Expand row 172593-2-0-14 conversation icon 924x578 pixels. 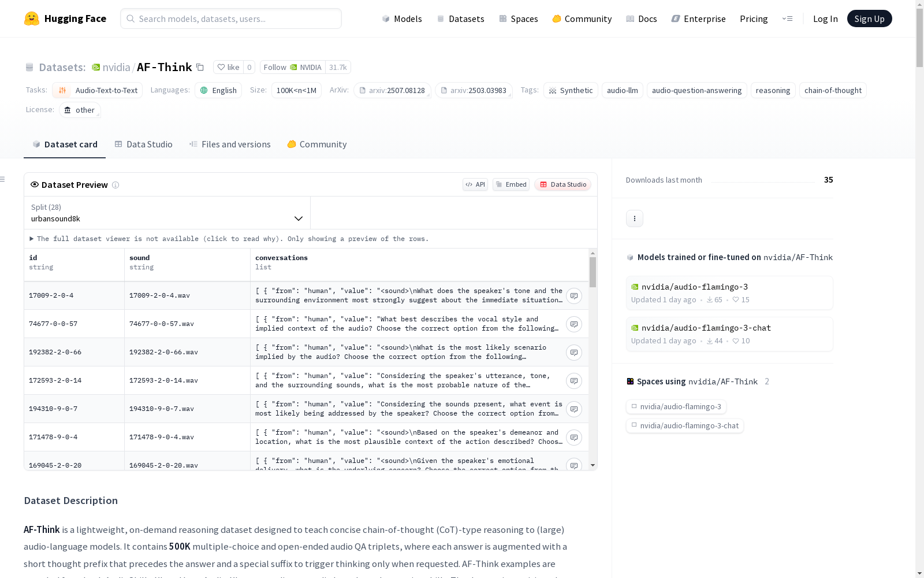pyautogui.click(x=574, y=381)
